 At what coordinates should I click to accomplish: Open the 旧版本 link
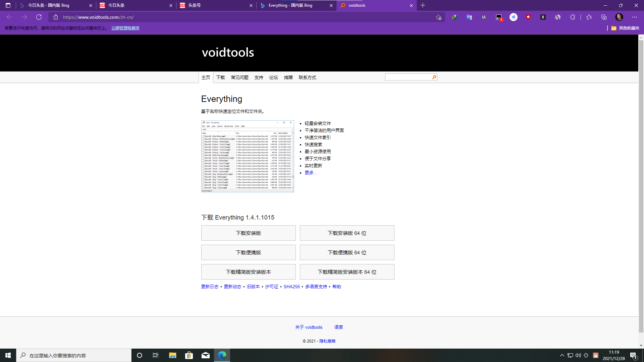(253, 287)
